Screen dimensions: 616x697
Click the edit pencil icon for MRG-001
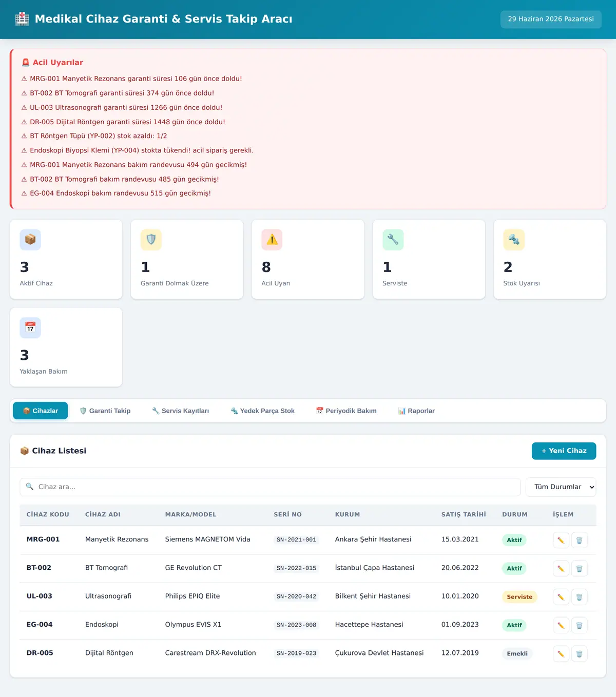click(x=561, y=540)
